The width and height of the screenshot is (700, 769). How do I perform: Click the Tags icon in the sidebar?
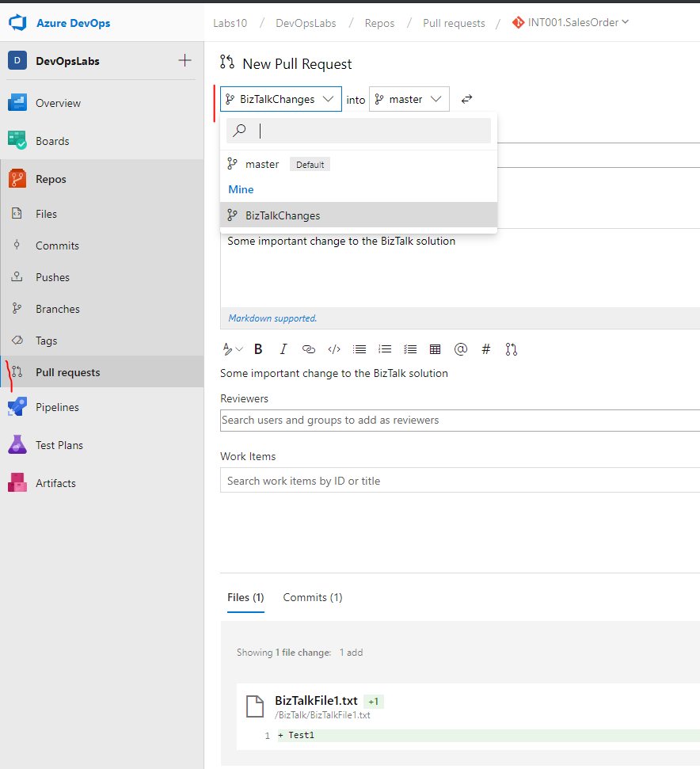tap(17, 340)
